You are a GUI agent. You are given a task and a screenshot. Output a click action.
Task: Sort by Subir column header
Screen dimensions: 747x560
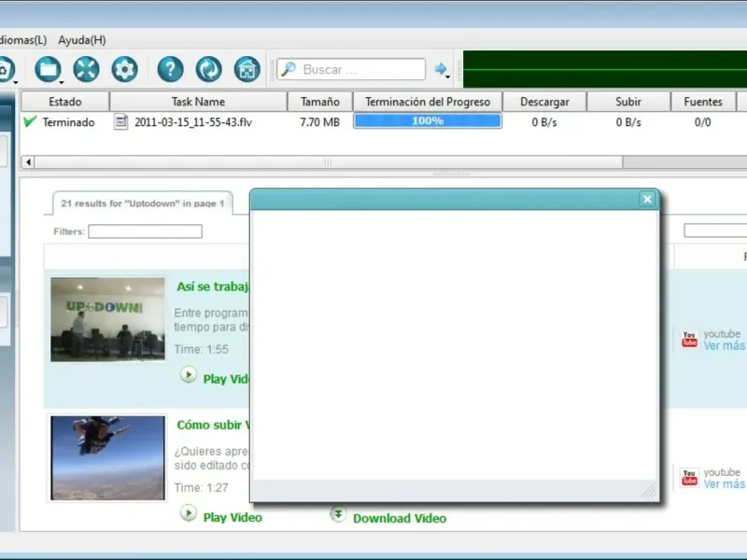[628, 102]
